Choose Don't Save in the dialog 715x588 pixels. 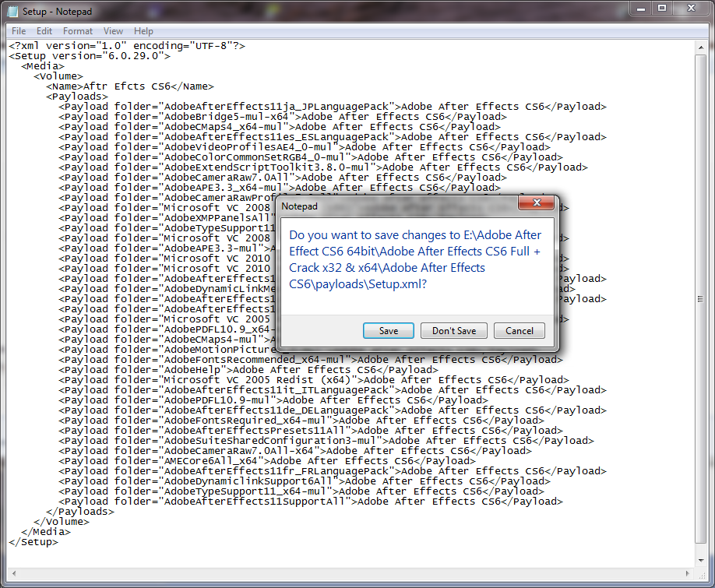[454, 330]
